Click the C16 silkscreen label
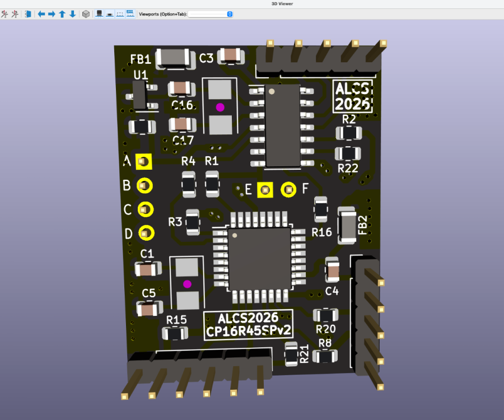The width and height of the screenshot is (504, 420). pos(182,105)
